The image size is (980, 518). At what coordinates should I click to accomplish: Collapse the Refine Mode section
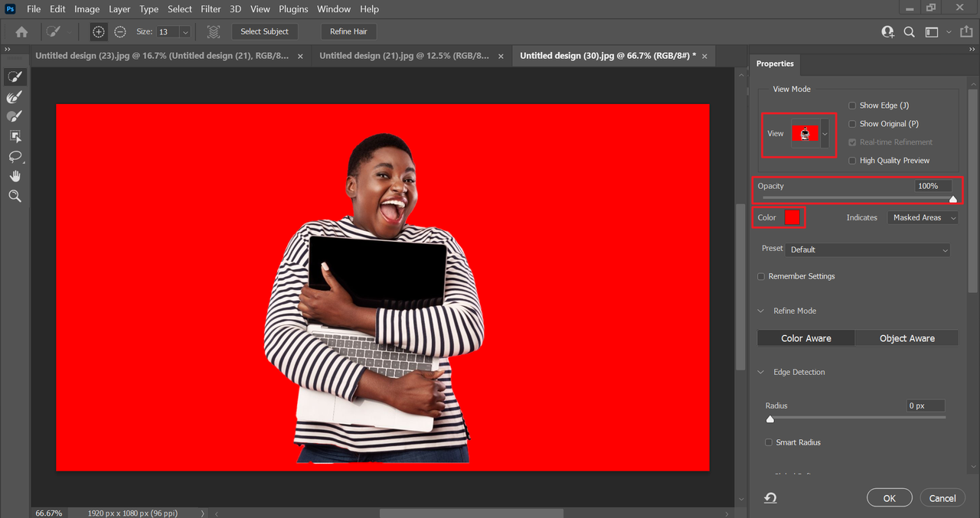point(761,311)
